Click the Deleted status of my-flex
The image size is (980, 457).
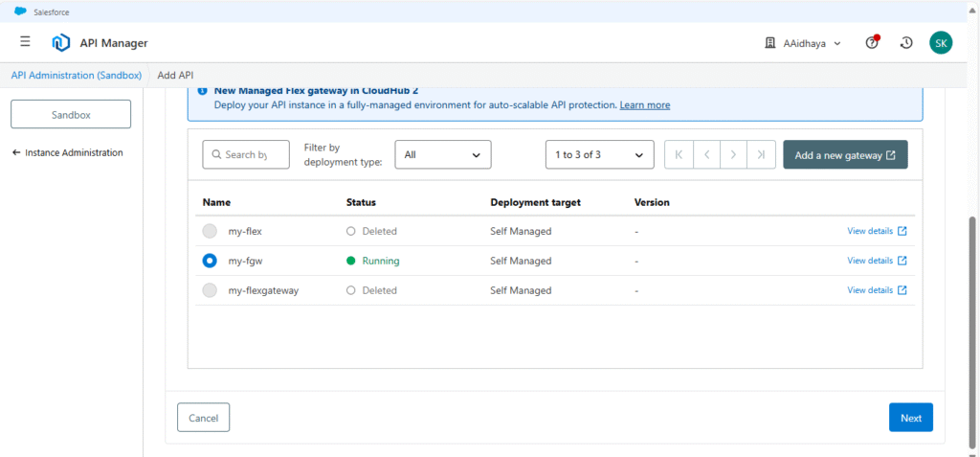(371, 231)
